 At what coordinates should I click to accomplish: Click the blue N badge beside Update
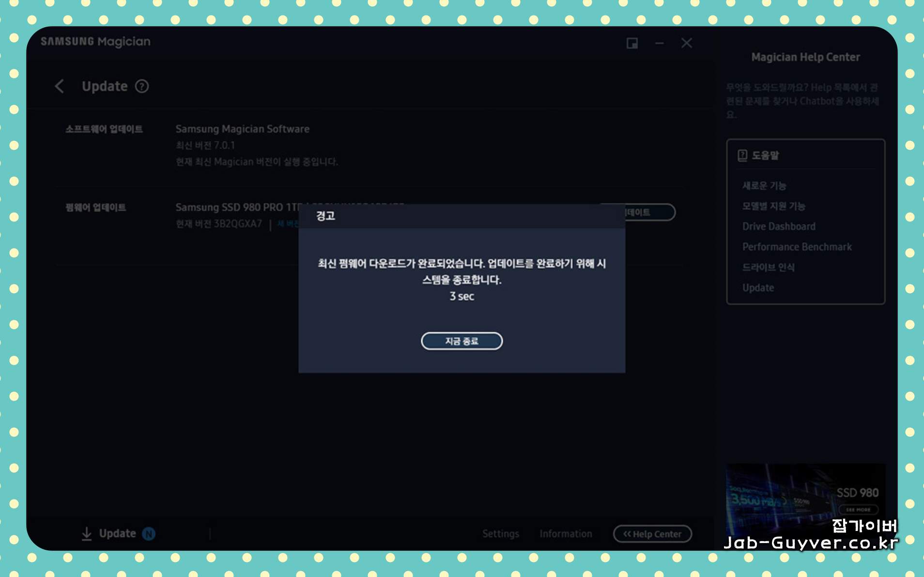(x=149, y=534)
